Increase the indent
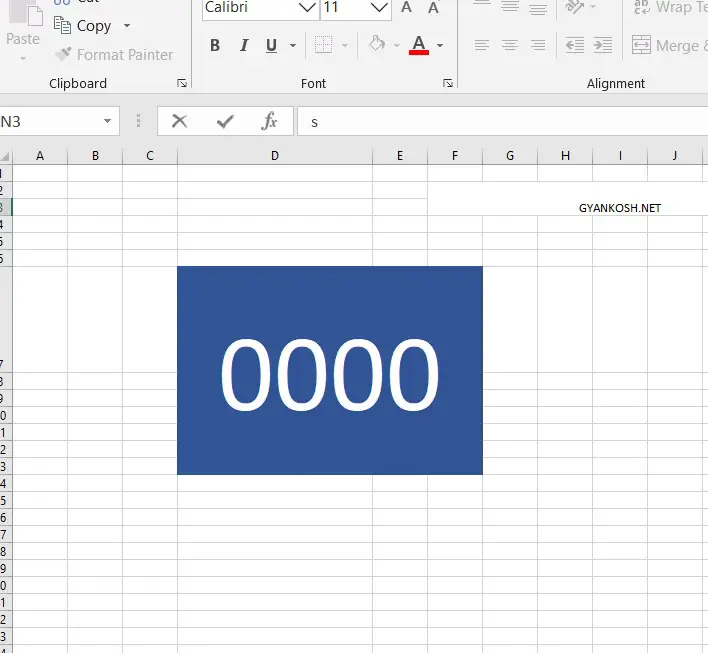Screen dimensions: 708x653 coord(603,45)
